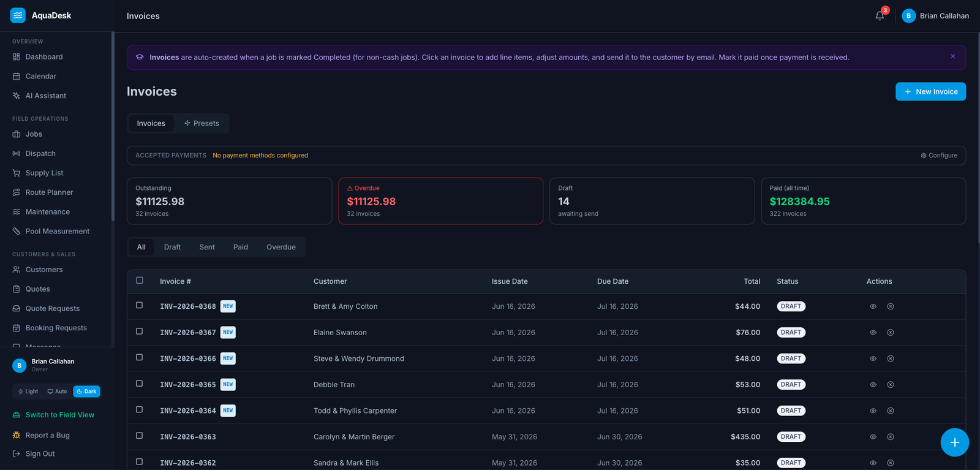
Task: Open the Paid (all time) summary card
Action: [x=863, y=201]
